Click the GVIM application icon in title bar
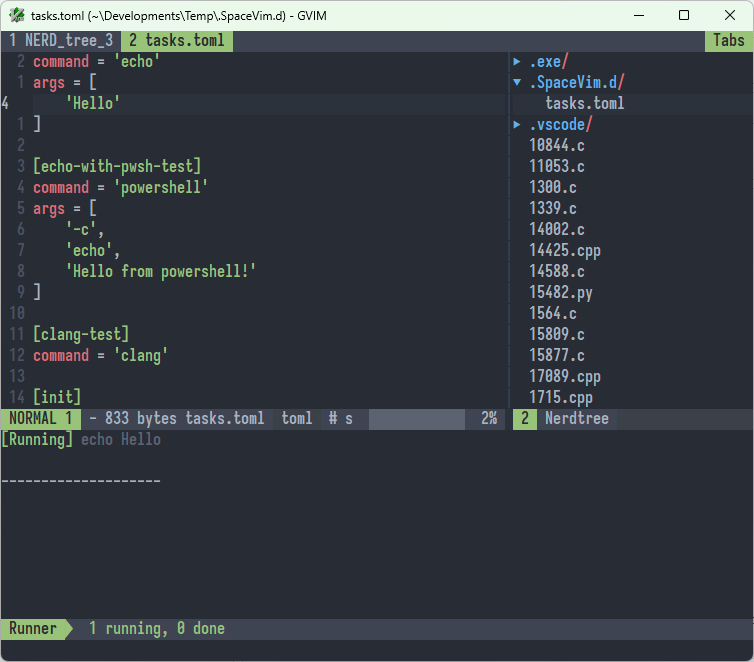This screenshot has width=754, height=662. tap(17, 15)
